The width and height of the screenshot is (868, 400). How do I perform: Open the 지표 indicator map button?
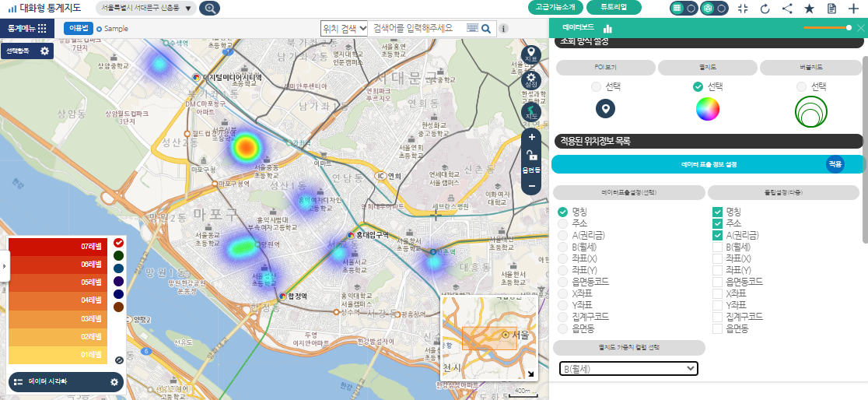tap(531, 54)
